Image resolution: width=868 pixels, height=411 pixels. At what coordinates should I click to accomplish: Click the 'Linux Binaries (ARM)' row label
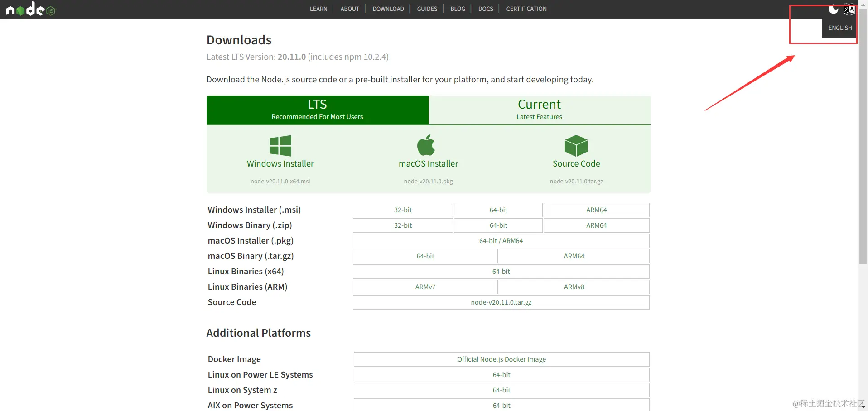[x=247, y=287]
